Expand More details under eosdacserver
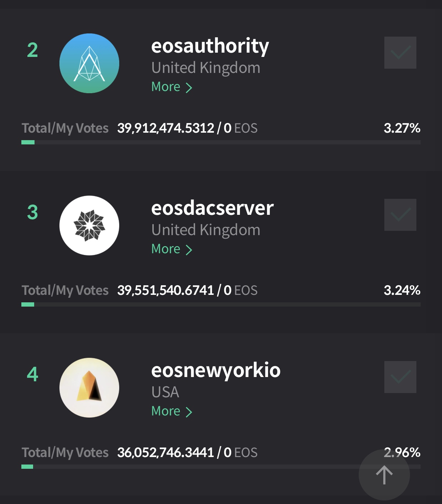The height and width of the screenshot is (504, 442). pyautogui.click(x=172, y=249)
